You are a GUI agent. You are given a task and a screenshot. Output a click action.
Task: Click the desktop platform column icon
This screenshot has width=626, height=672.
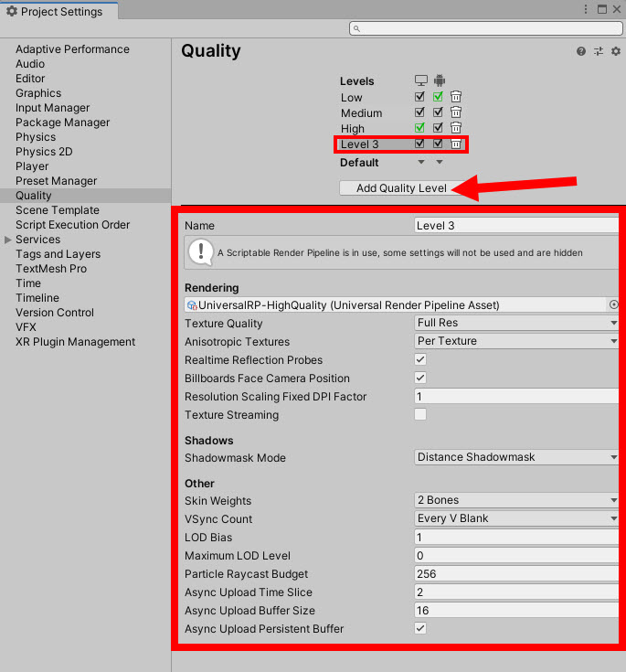(420, 80)
